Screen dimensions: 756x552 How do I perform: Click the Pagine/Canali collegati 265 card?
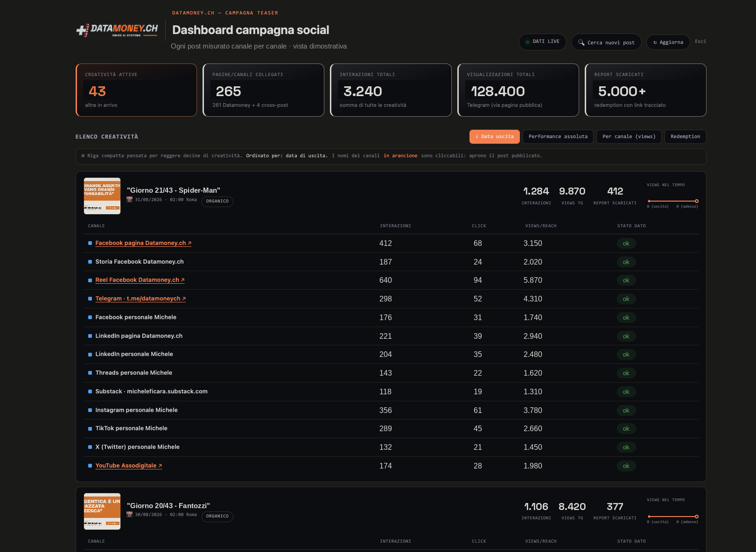[264, 90]
